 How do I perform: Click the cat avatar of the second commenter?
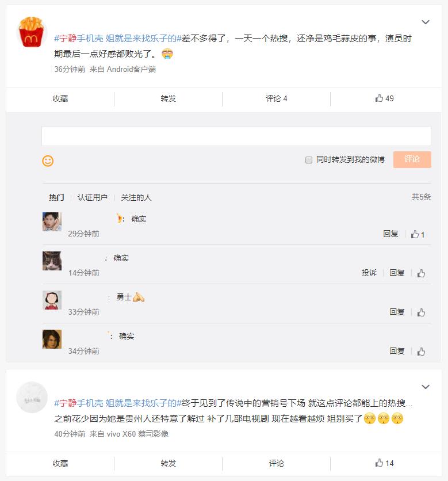click(x=52, y=262)
